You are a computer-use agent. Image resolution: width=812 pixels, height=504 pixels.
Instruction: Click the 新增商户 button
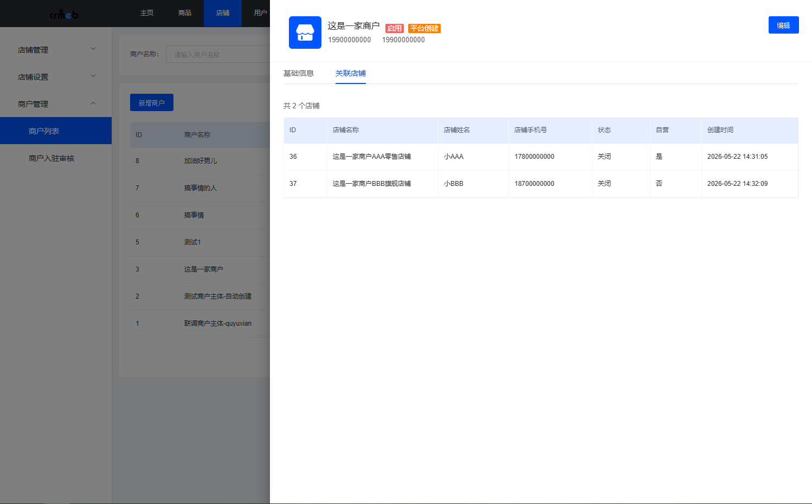152,102
